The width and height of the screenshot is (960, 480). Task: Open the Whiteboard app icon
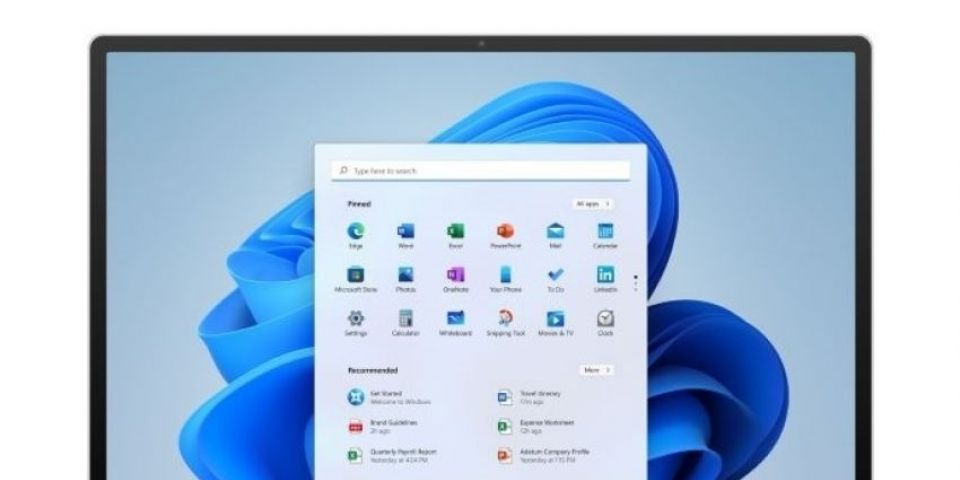tap(456, 318)
